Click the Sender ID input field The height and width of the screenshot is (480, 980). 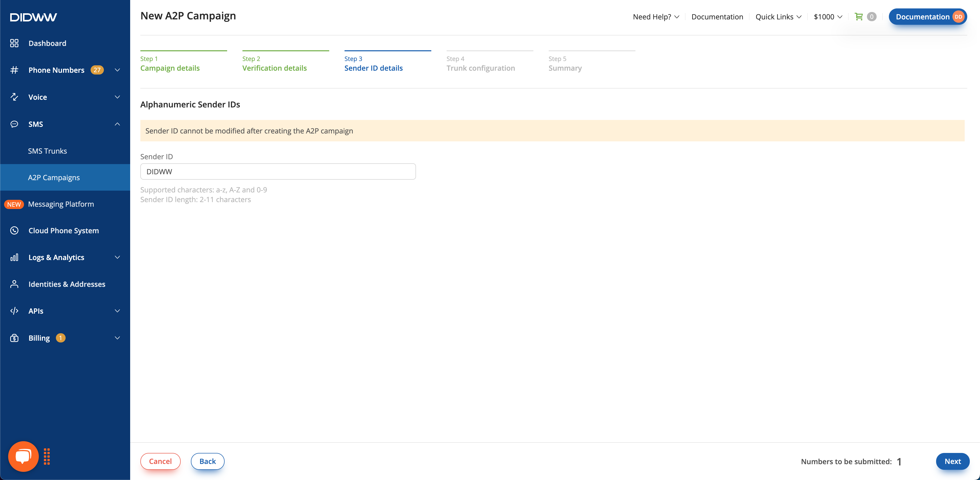pyautogui.click(x=278, y=171)
